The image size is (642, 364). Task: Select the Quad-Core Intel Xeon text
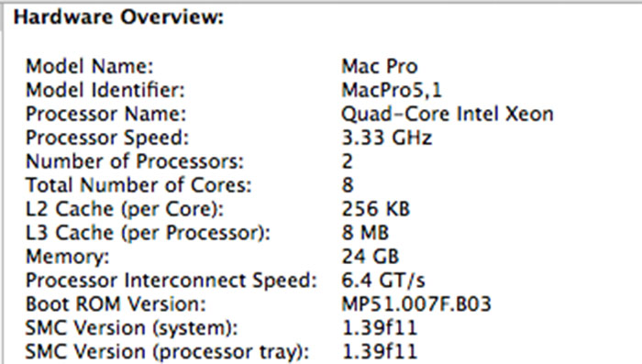(448, 114)
